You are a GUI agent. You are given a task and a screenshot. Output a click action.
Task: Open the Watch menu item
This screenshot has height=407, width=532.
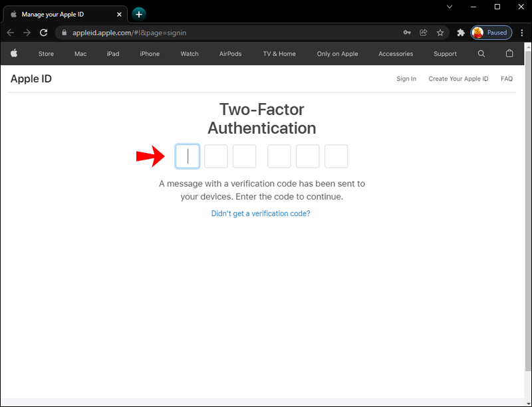190,54
